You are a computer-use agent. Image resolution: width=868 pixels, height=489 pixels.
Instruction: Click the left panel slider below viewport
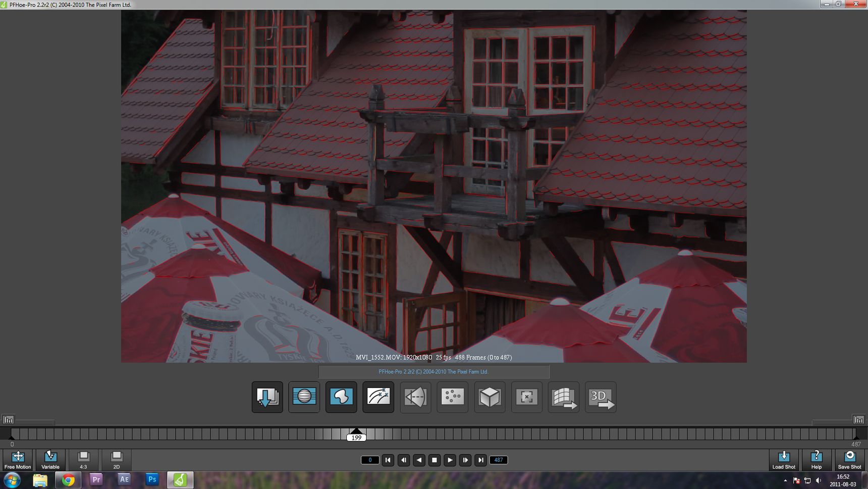click(x=35, y=422)
